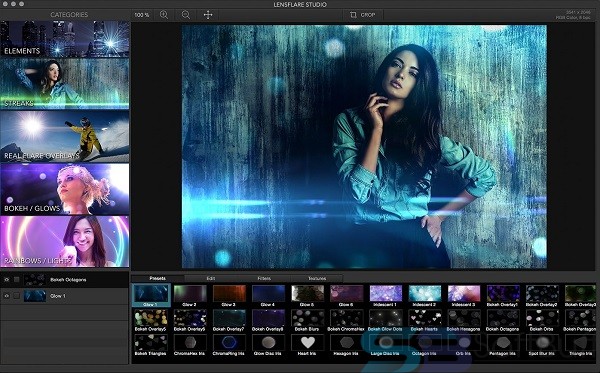600x373 pixels.
Task: Add the Large Disc Iris preset
Action: (386, 345)
